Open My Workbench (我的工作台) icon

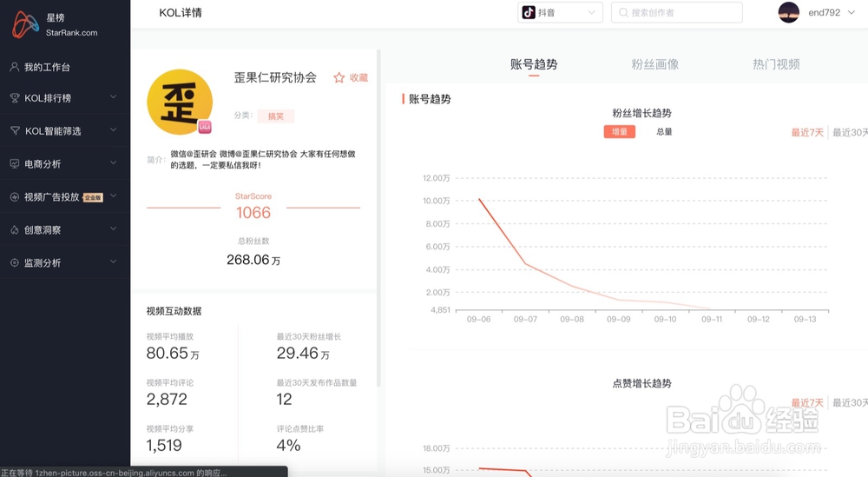click(x=15, y=67)
